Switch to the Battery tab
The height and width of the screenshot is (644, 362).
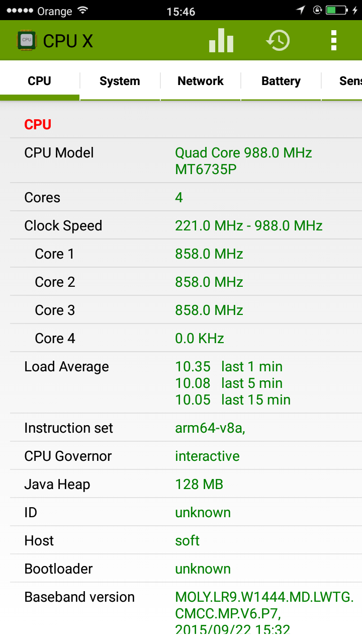click(x=281, y=81)
